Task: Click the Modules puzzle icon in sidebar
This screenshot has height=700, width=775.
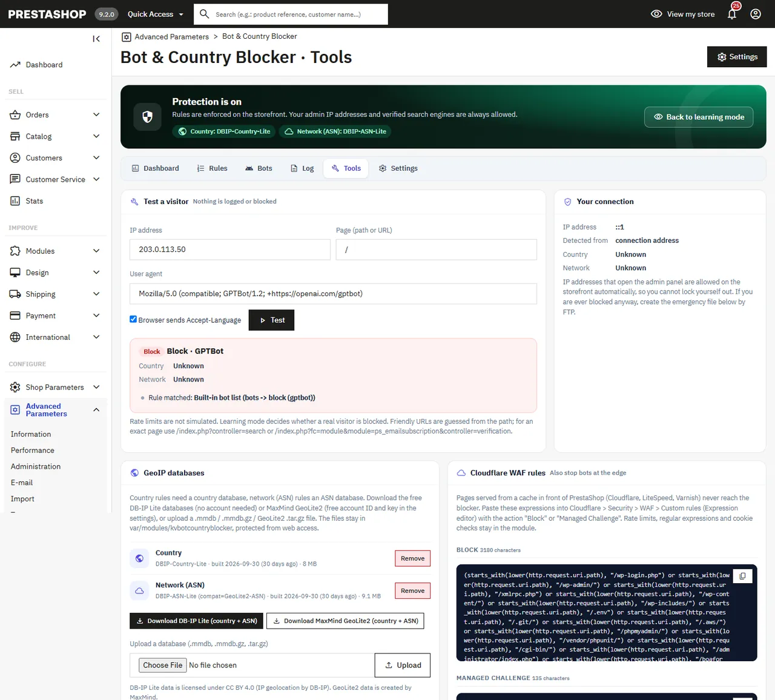Action: click(x=15, y=251)
